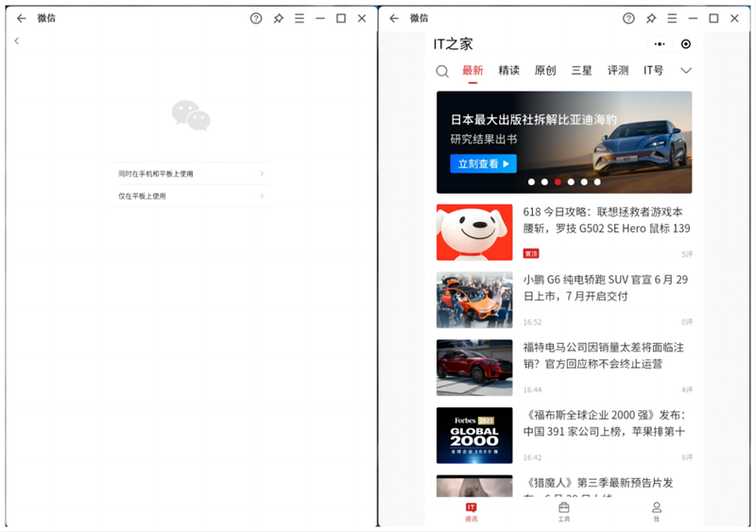Open red Ford Mustang Mach-E thumbnail
The height and width of the screenshot is (532, 756).
pyautogui.click(x=474, y=367)
